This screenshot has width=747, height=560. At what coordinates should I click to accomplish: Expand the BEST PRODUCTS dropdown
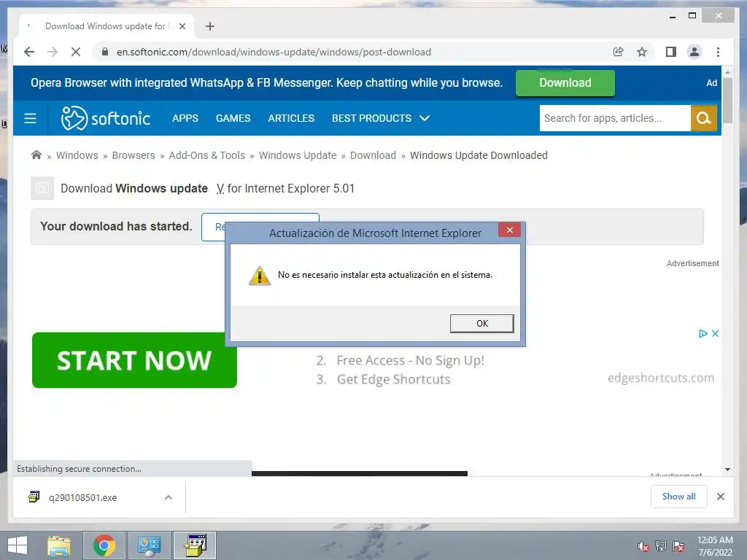[381, 118]
